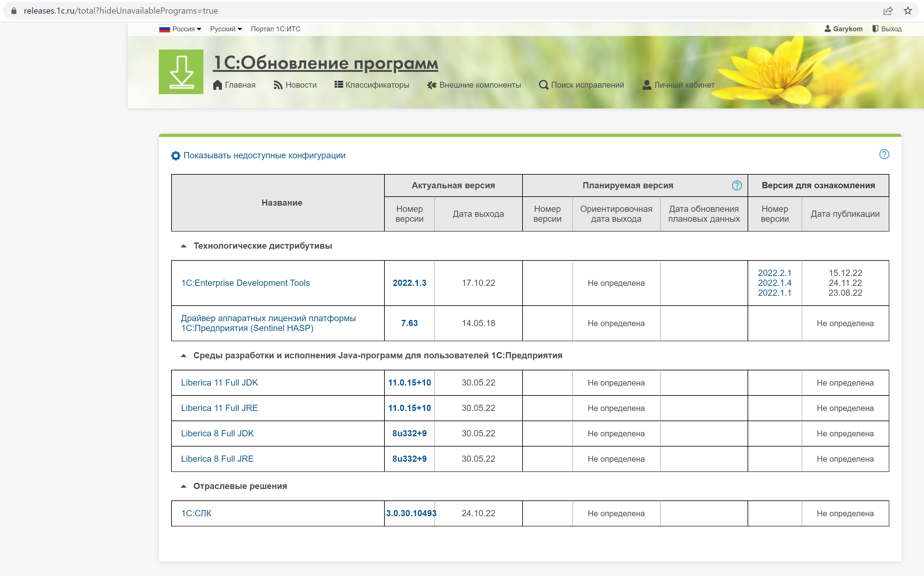Image resolution: width=924 pixels, height=576 pixels.
Task: Open Портал 1С:ИТС link
Action: tap(275, 29)
